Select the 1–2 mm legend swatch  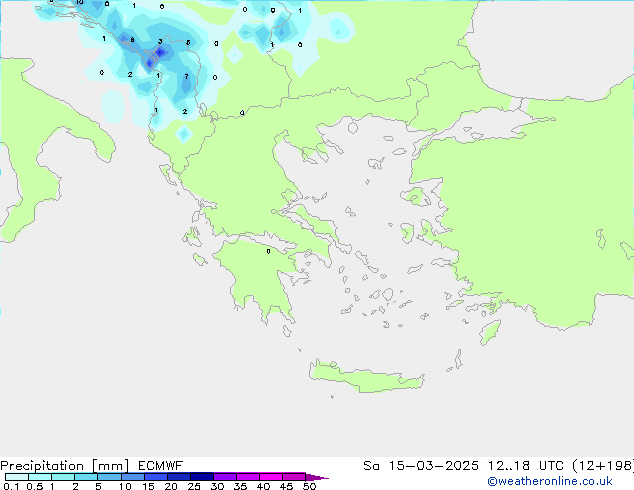tap(63, 477)
